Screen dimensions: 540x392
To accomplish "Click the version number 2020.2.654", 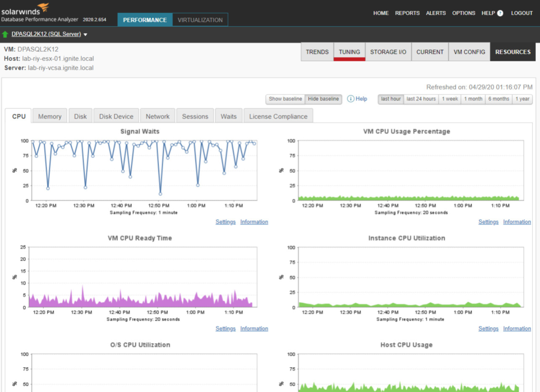I will pyautogui.click(x=95, y=20).
